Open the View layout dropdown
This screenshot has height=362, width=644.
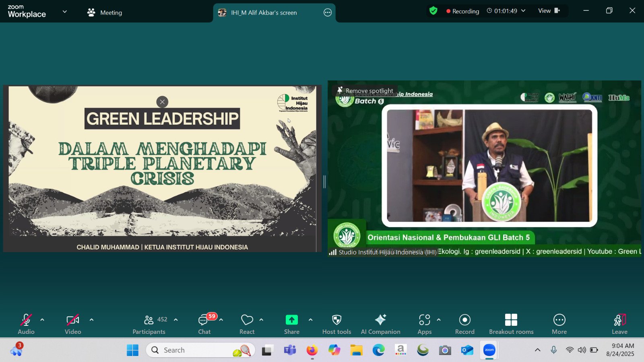point(549,11)
